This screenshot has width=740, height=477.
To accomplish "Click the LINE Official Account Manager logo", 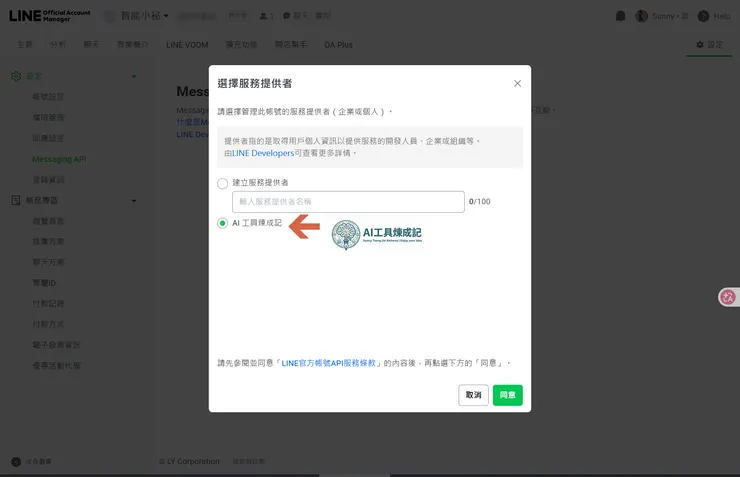I will (x=50, y=16).
